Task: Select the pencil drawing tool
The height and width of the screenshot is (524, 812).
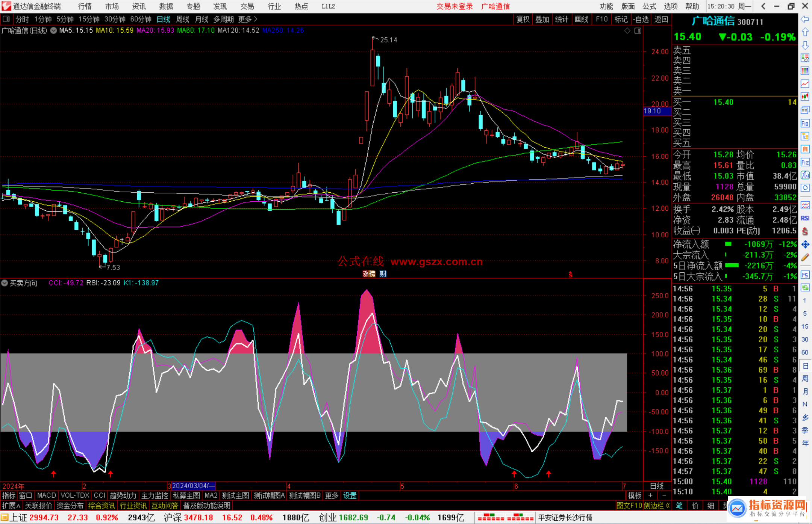Action: click(x=805, y=257)
